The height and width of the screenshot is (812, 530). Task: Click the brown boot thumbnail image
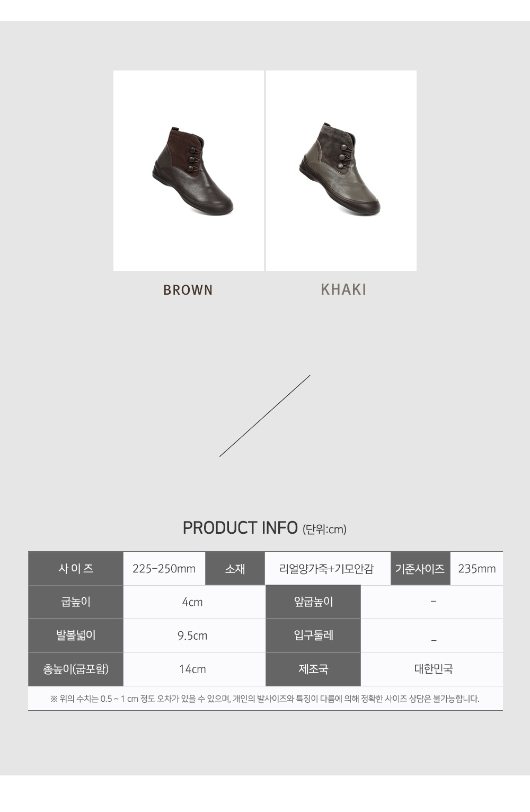point(189,171)
